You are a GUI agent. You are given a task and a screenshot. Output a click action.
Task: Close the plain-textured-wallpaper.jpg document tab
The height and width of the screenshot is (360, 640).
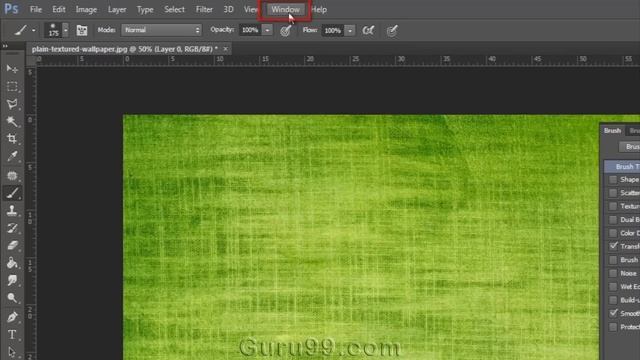click(225, 49)
